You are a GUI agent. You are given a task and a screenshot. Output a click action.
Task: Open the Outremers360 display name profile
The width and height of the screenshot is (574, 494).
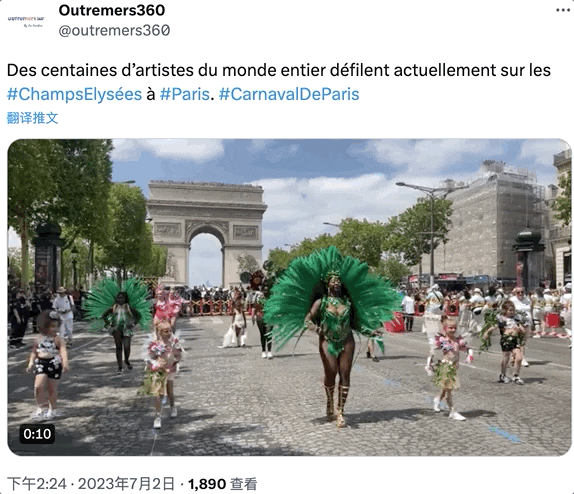pyautogui.click(x=112, y=10)
